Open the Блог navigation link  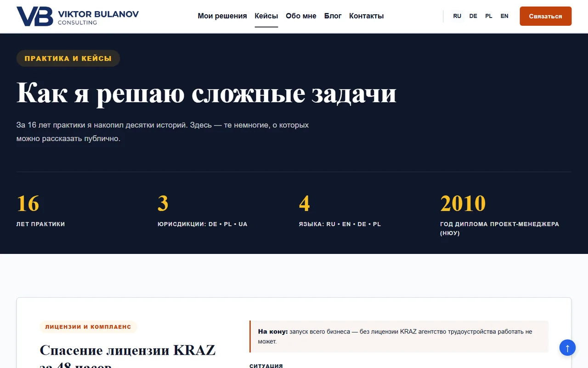tap(333, 16)
